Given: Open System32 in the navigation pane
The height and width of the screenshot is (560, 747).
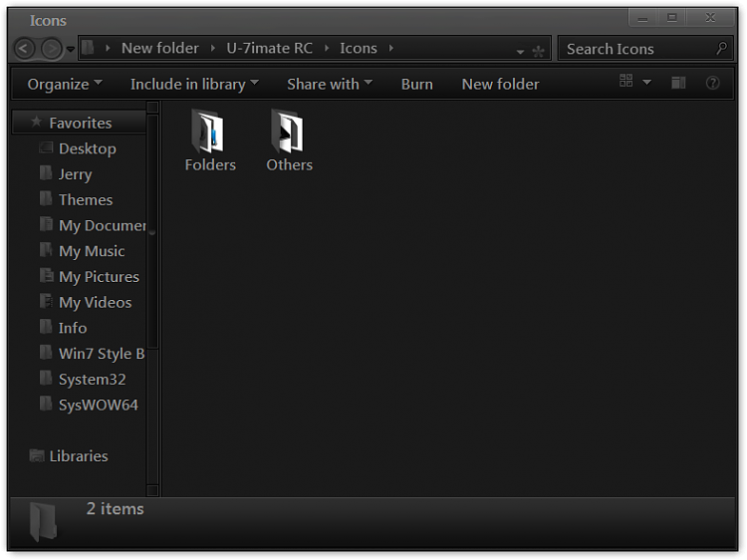Looking at the screenshot, I should [92, 380].
